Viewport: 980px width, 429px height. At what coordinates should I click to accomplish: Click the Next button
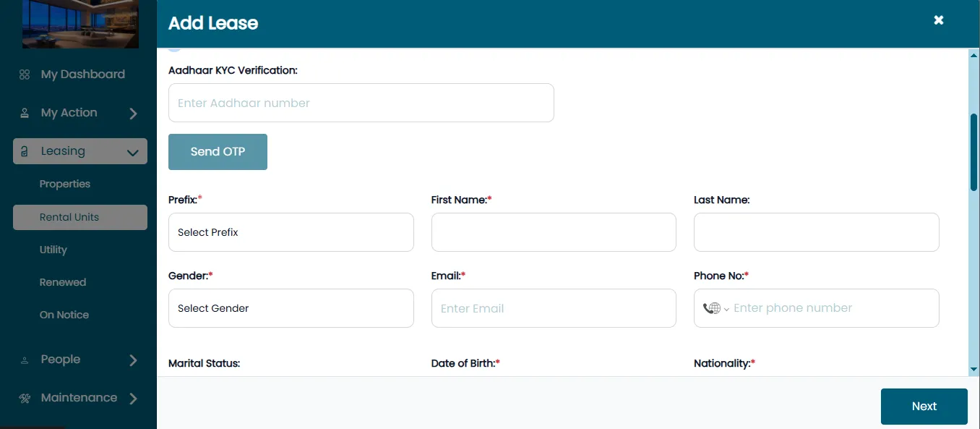click(x=924, y=407)
